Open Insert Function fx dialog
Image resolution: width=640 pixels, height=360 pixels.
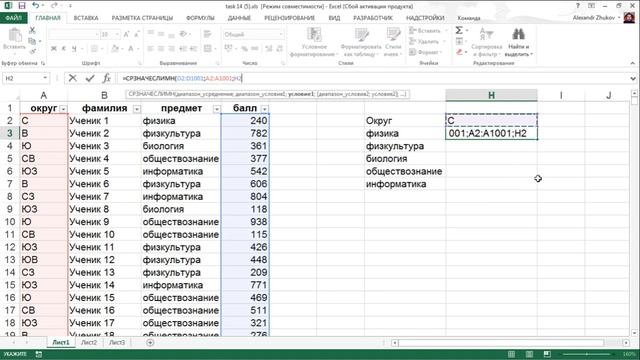click(x=107, y=78)
